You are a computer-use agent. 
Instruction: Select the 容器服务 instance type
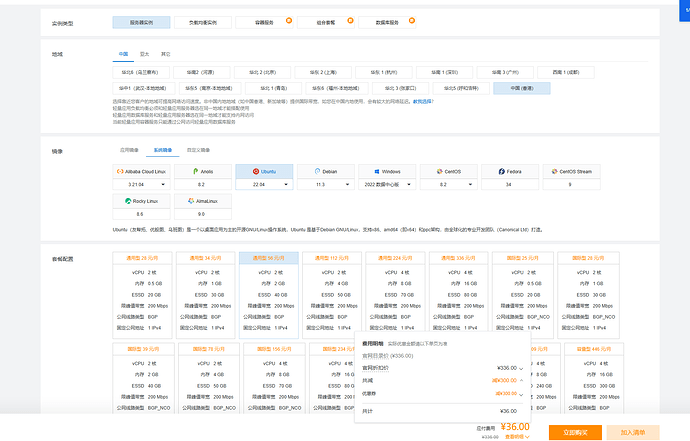264,22
